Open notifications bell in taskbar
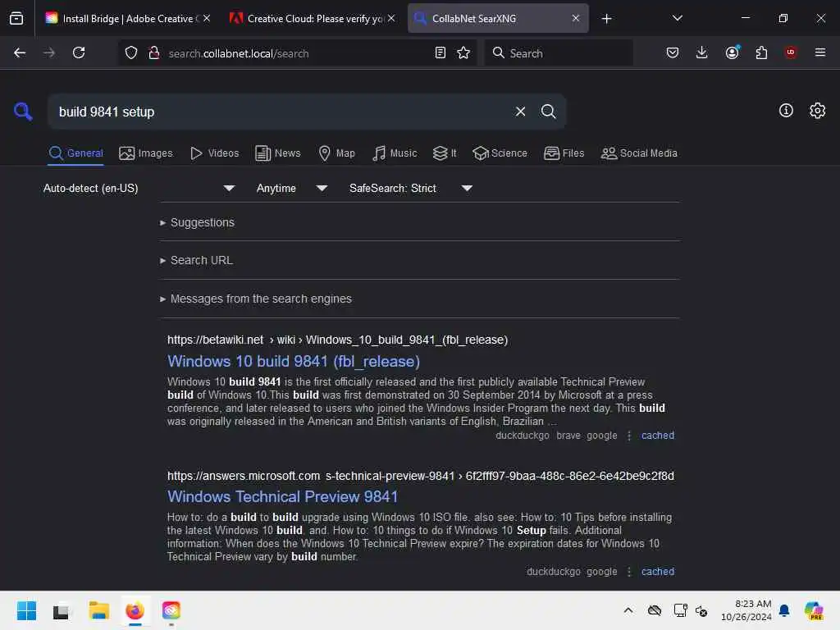This screenshot has height=630, width=840. [784, 610]
